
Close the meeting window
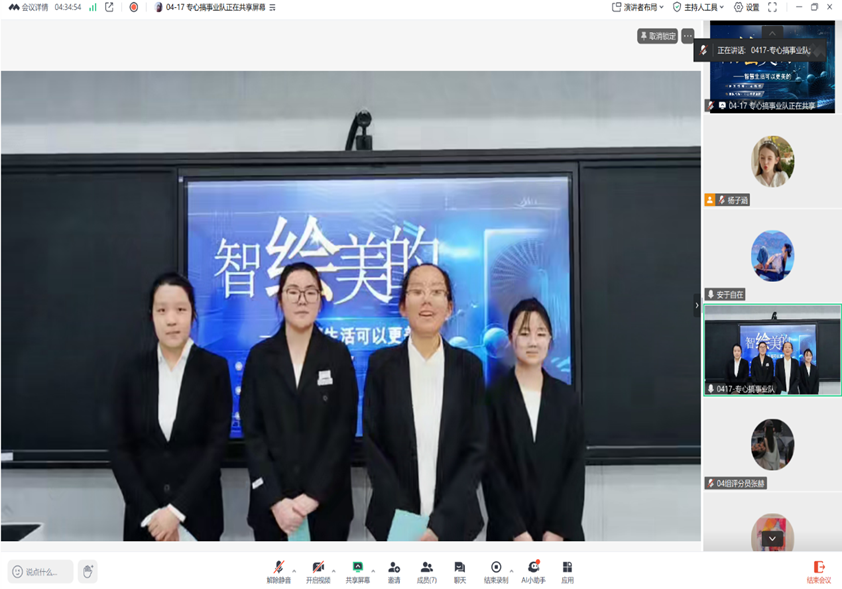click(x=830, y=7)
